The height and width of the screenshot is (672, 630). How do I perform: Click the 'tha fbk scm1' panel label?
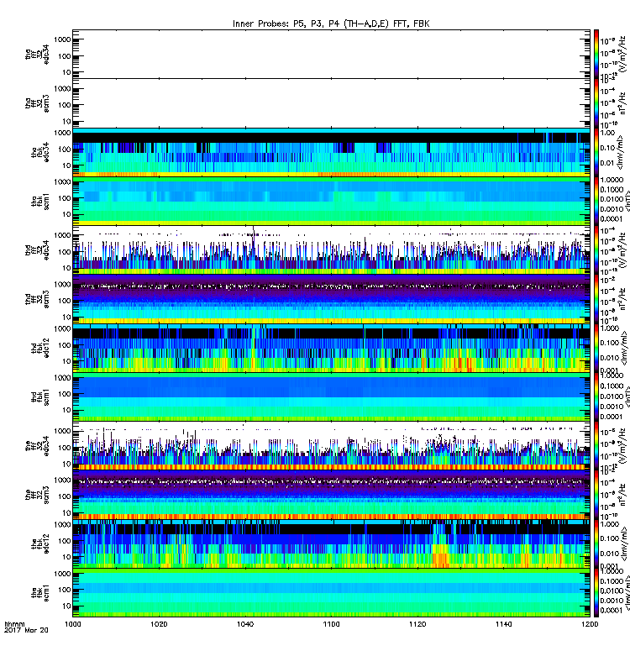click(39, 202)
